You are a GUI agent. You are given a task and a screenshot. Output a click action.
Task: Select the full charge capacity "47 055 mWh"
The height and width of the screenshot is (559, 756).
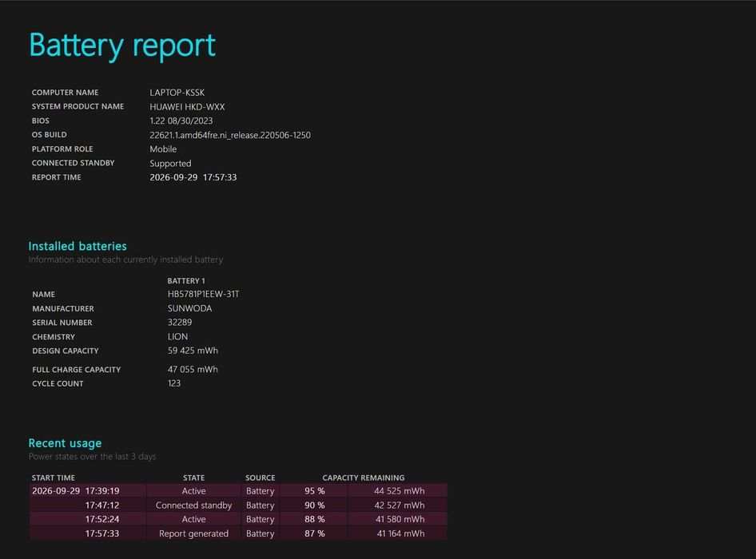click(x=193, y=370)
